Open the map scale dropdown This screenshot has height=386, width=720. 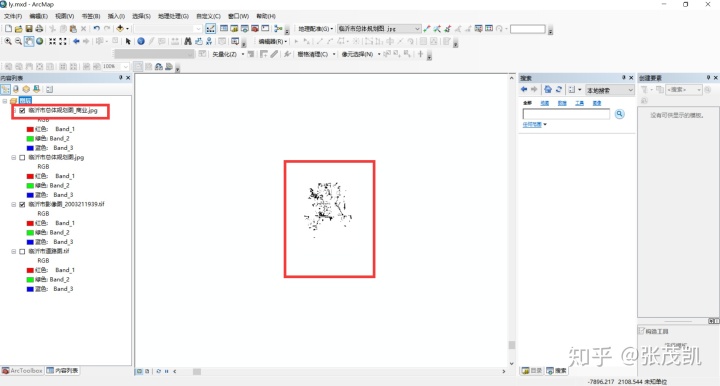pos(198,29)
